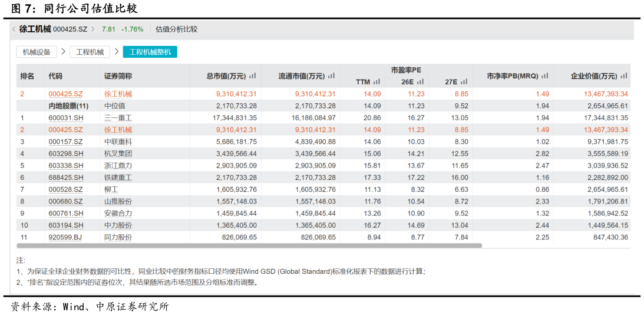Open 同力股份 security name link
The width and height of the screenshot is (644, 315).
tap(118, 237)
